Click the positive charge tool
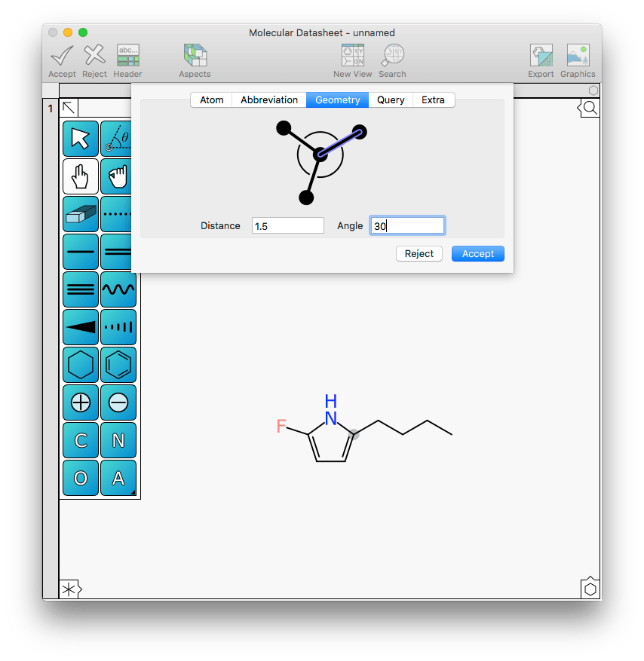Screen dimensions: 644x661 click(81, 402)
